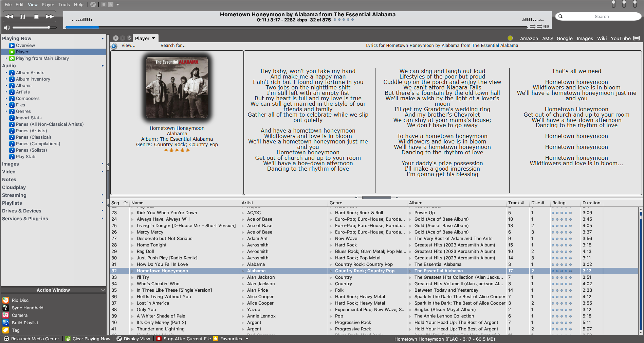Click Stop After Current File text

coord(187,339)
